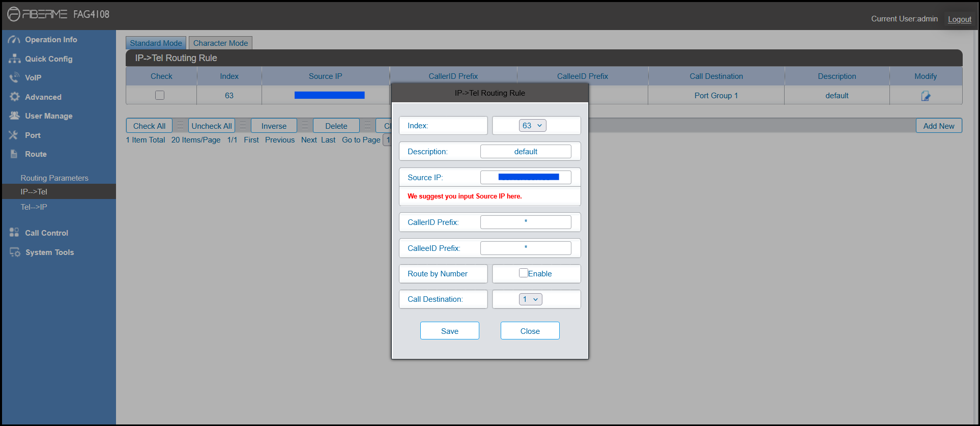Switch to Standard Mode tab
This screenshot has width=980, height=426.
pos(156,43)
